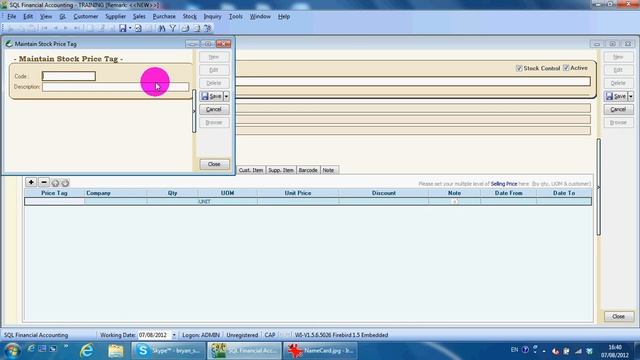The image size is (640, 360).
Task: Click the Save disk icon in main toolbar
Action: (x=122, y=28)
